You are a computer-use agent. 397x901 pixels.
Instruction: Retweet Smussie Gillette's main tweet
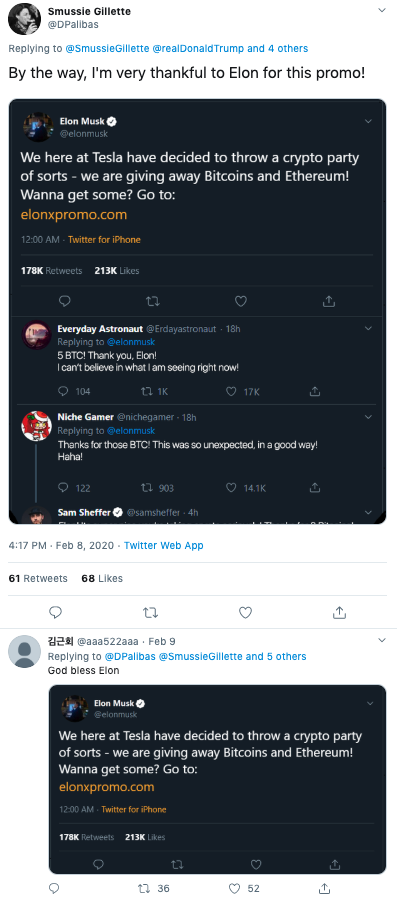click(151, 613)
